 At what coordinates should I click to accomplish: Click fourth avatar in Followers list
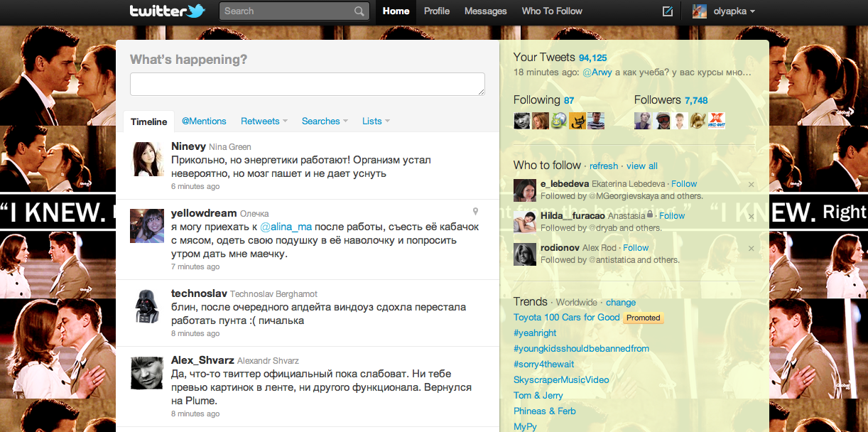698,120
